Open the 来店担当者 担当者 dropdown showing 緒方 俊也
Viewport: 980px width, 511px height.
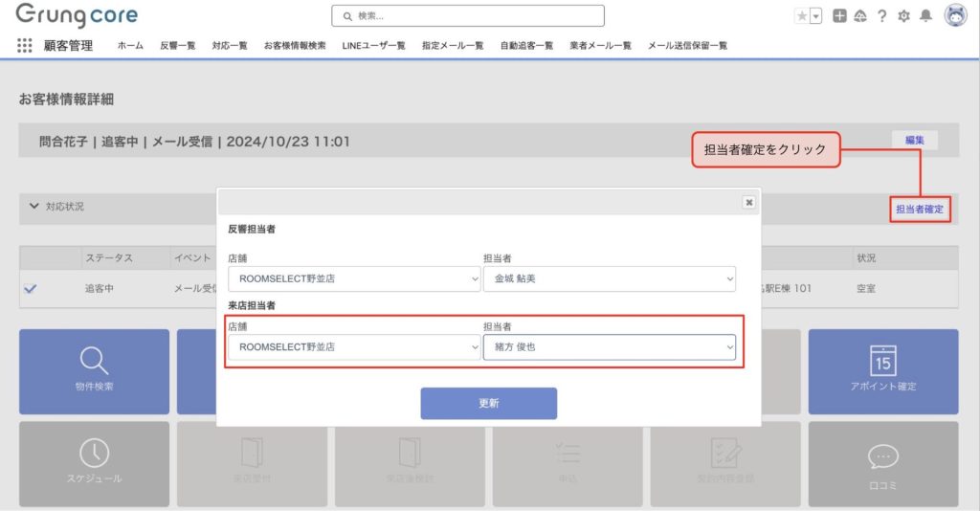[x=609, y=346]
